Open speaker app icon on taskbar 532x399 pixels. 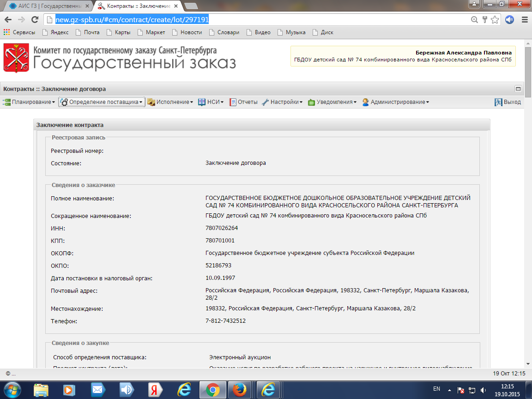coord(127,390)
